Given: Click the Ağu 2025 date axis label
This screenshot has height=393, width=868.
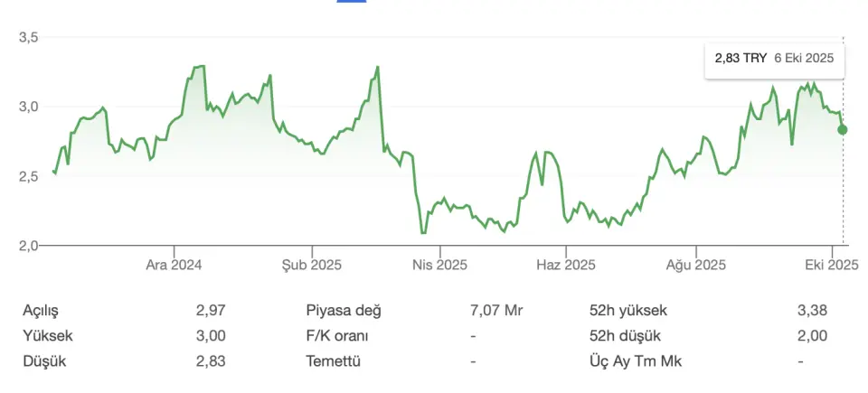Looking at the screenshot, I should (x=696, y=265).
